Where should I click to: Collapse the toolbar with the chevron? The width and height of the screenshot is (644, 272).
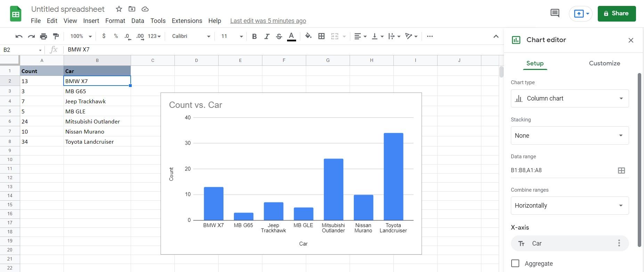496,36
